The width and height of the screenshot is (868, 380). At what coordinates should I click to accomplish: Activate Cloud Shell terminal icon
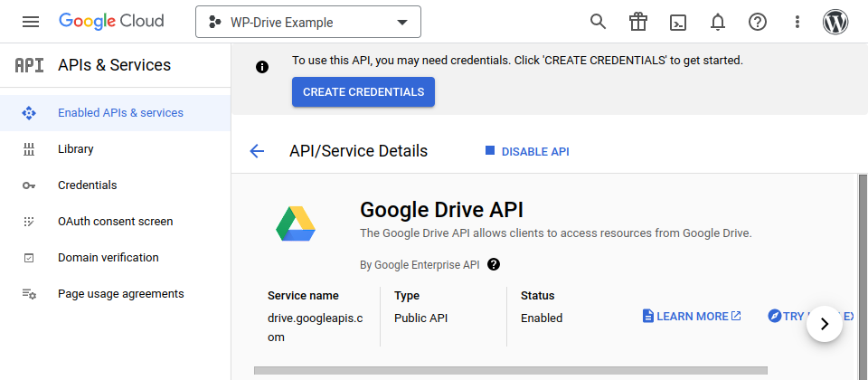678,22
